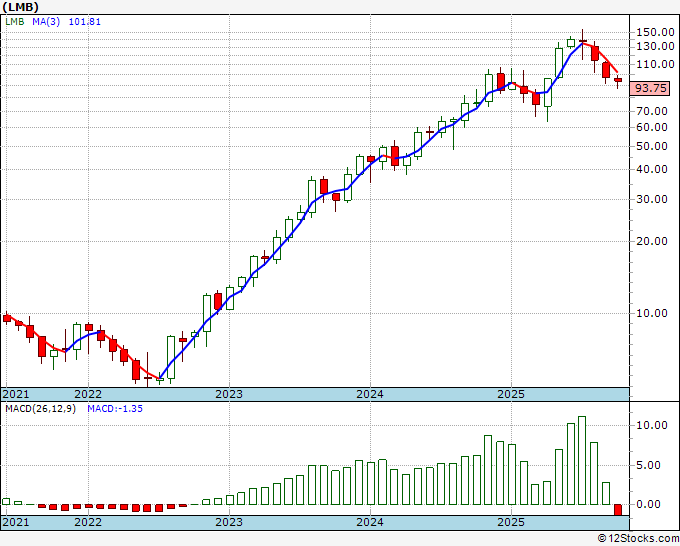This screenshot has height=546, width=680.
Task: Click 2021 on the MACD time axis
Action: 16,522
